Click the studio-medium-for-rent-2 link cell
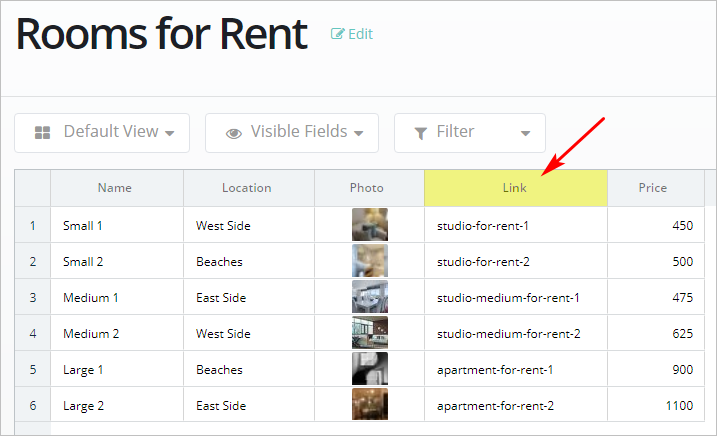This screenshot has height=436, width=717. click(508, 333)
